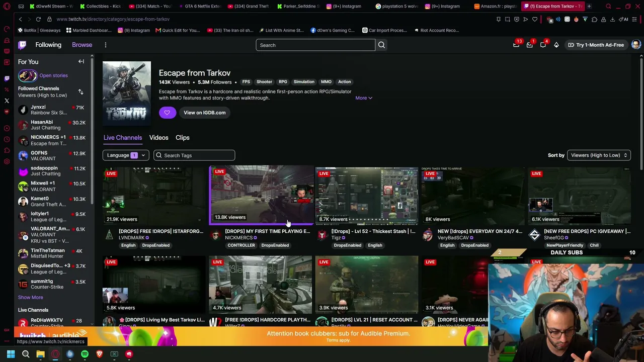Switch to the Clips tab

(x=183, y=138)
